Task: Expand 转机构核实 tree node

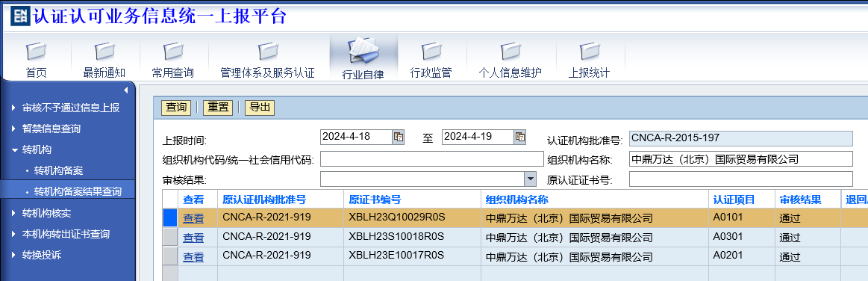Action: [13, 214]
